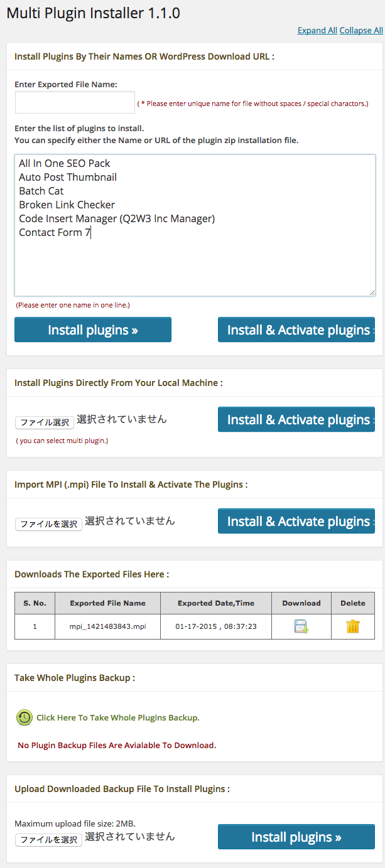Open Click Here To Take Whole Plugins Backup
The width and height of the screenshot is (385, 868).
click(x=118, y=717)
